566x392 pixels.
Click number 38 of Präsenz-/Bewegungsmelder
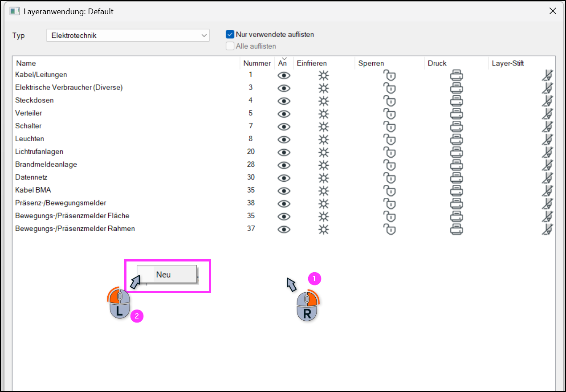click(x=251, y=203)
